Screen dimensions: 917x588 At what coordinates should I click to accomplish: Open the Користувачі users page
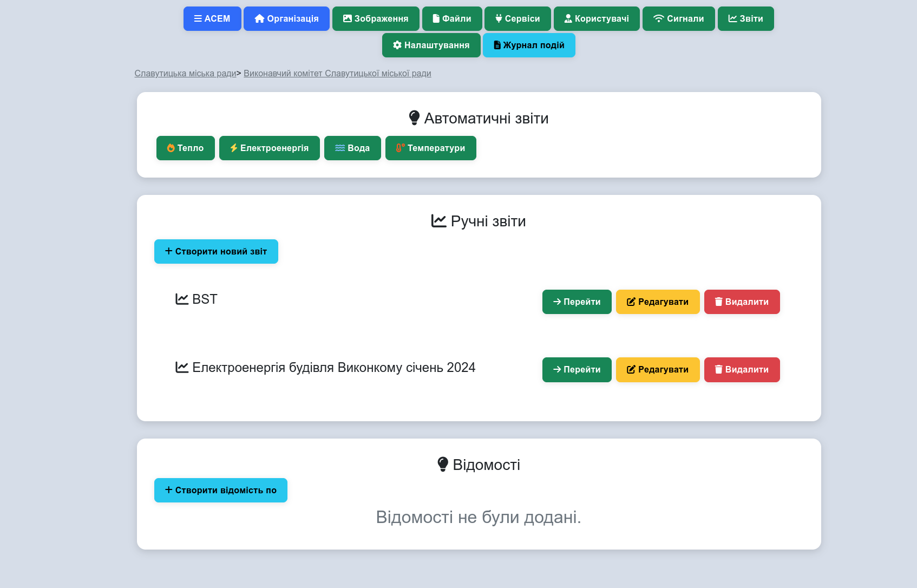[x=597, y=18]
